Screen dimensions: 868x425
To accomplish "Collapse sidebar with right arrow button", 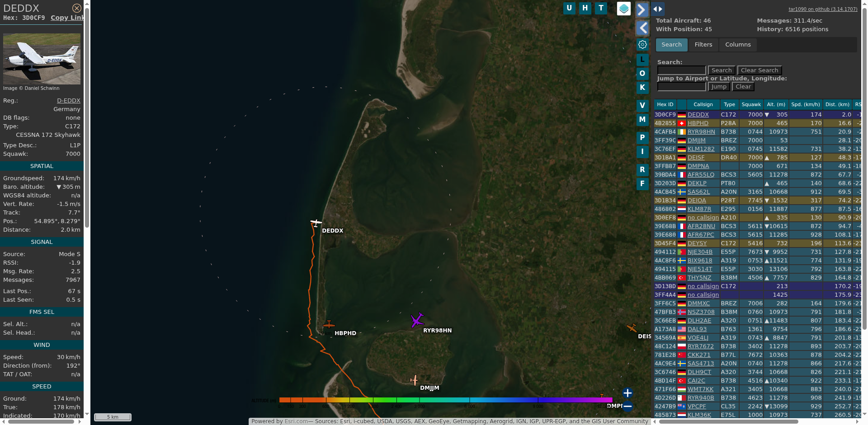I will click(642, 9).
